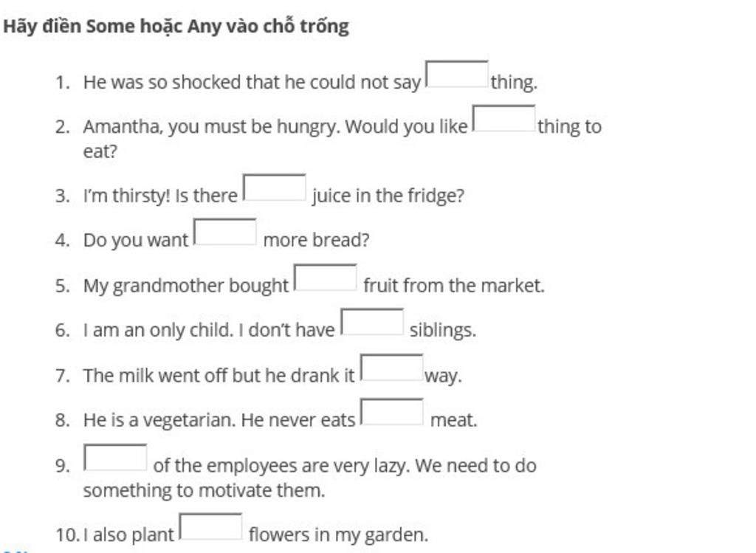Click the text 'something to motivate them.'
Screen dimensions: 756x553
point(204,491)
